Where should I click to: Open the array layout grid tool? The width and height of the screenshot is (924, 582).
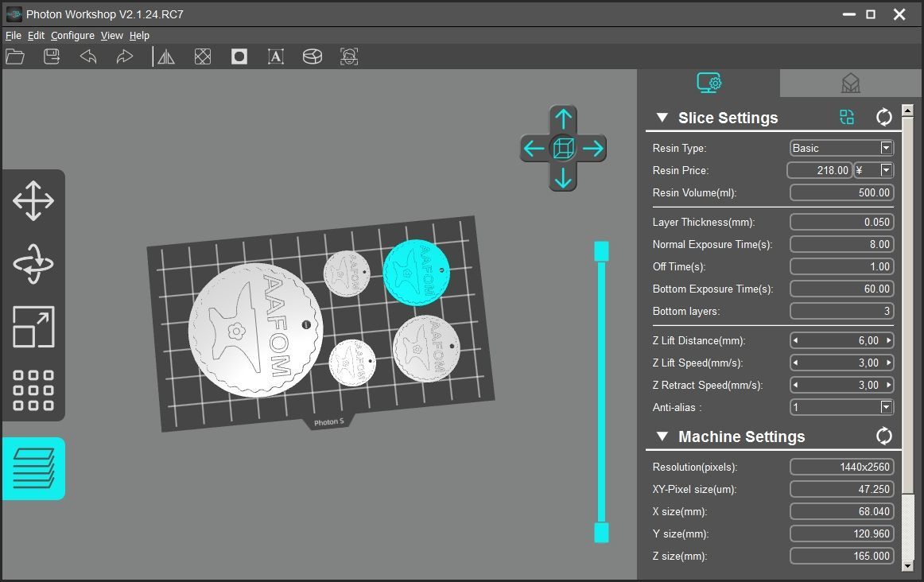pos(33,390)
